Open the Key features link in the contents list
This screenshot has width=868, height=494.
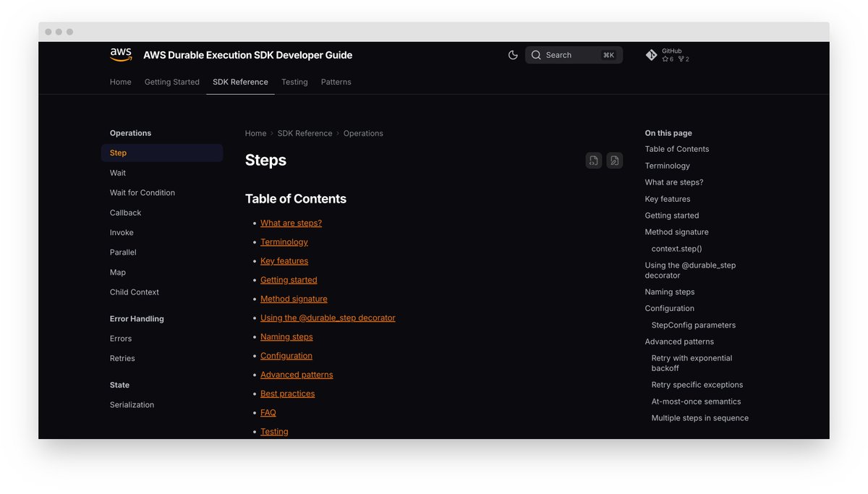pos(284,260)
